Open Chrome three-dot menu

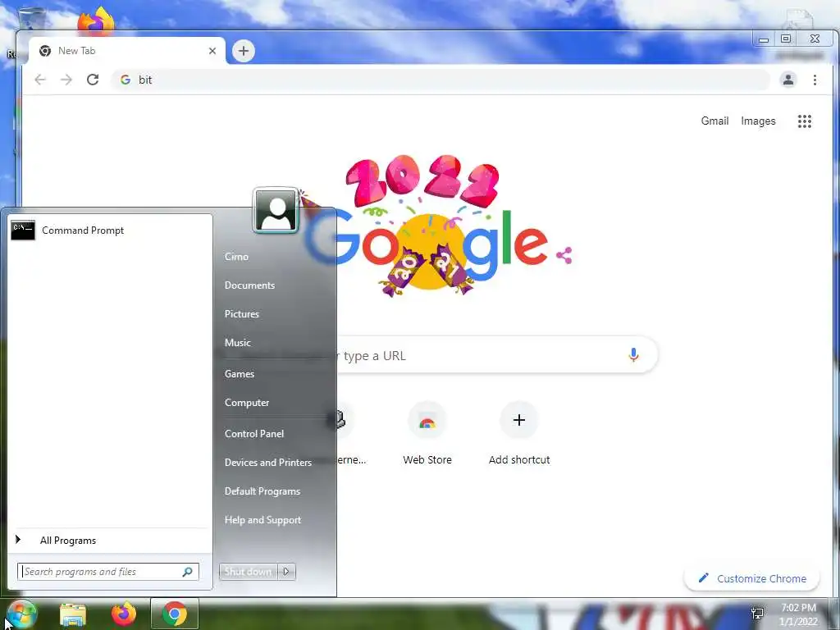(x=815, y=80)
